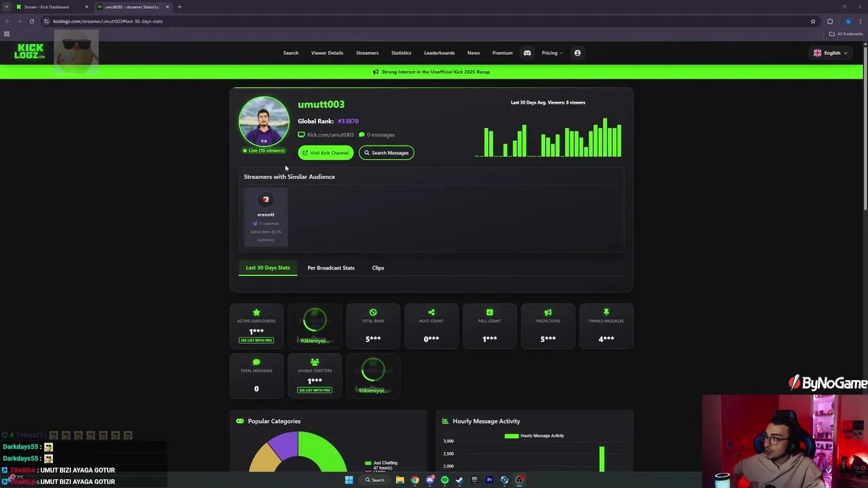Bookmark this page with the star icon
The height and width of the screenshot is (488, 868).
[813, 21]
